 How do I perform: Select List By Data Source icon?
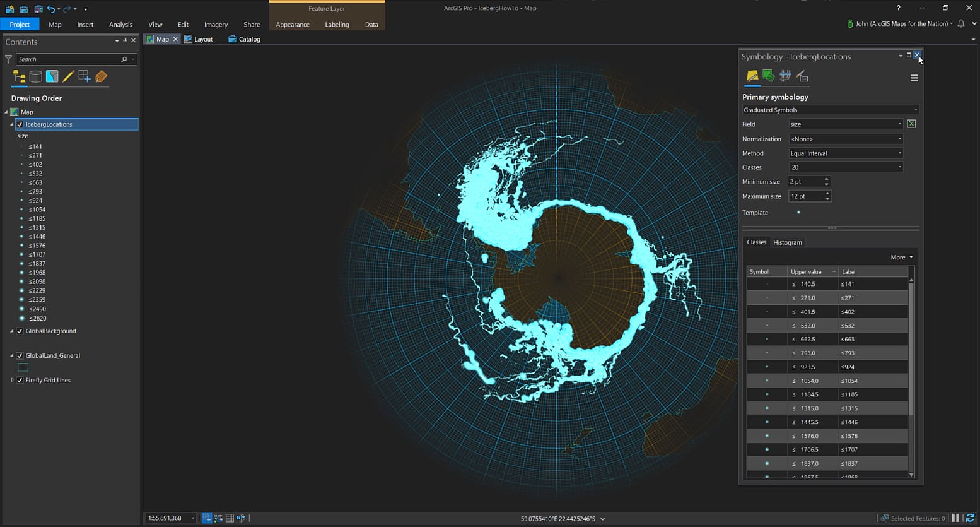tap(36, 77)
